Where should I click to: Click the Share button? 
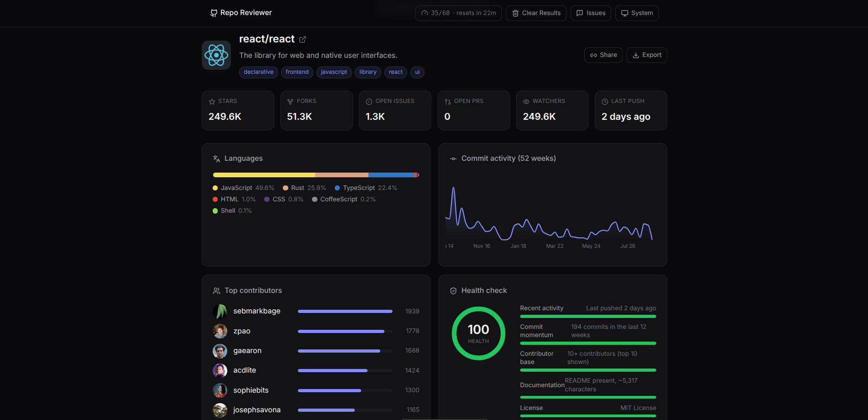coord(603,55)
